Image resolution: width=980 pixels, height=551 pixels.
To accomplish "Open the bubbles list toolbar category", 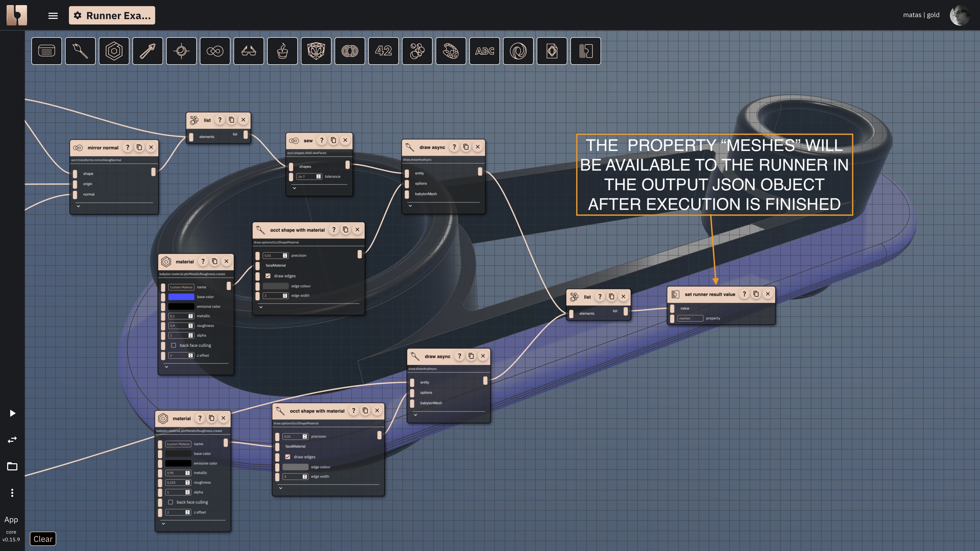I will [x=417, y=51].
